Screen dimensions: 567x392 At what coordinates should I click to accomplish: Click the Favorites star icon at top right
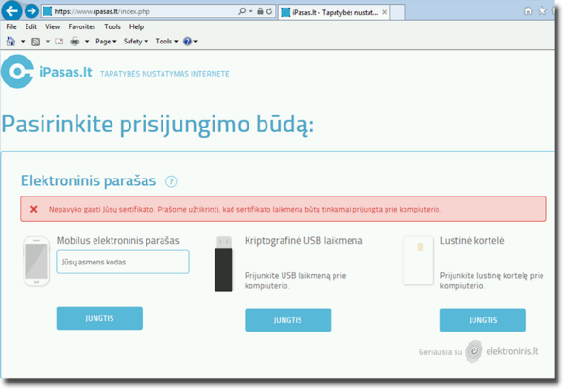pos(542,10)
